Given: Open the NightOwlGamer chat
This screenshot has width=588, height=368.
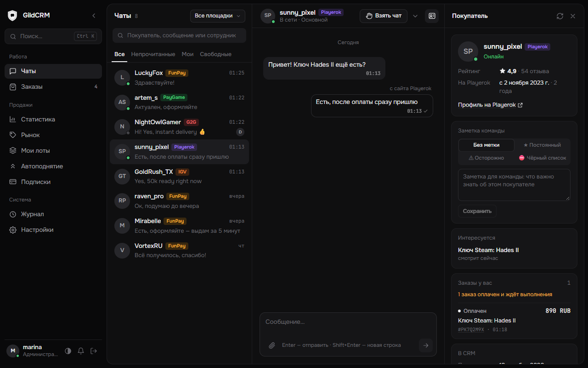Looking at the screenshot, I should [179, 127].
